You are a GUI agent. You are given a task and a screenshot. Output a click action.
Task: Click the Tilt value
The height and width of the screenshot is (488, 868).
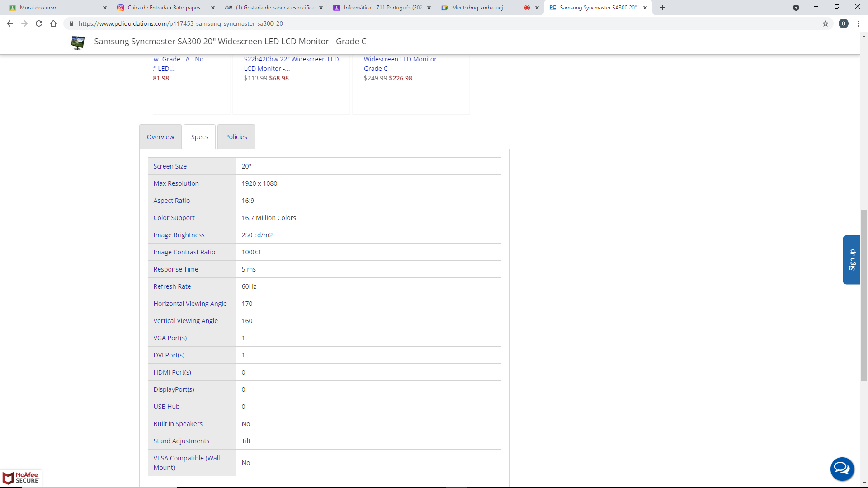coord(246,441)
